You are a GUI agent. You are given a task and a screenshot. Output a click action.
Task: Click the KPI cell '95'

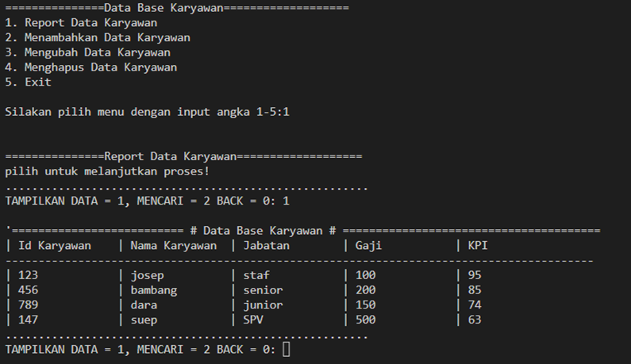point(475,275)
